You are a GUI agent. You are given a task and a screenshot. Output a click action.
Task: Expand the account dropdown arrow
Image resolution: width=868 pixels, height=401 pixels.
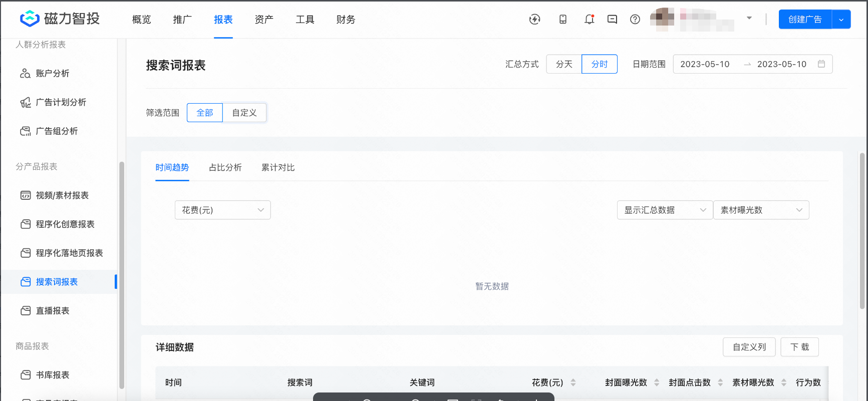[x=749, y=18]
